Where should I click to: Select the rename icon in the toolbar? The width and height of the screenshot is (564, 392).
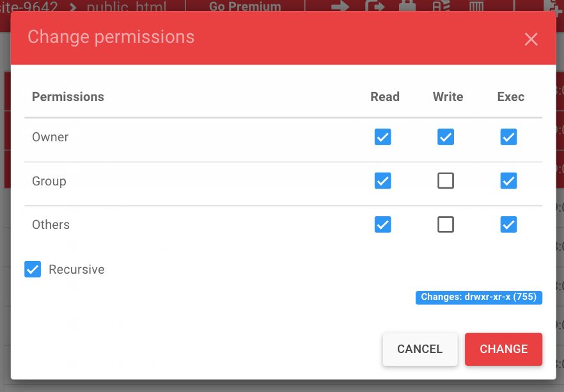point(441,5)
